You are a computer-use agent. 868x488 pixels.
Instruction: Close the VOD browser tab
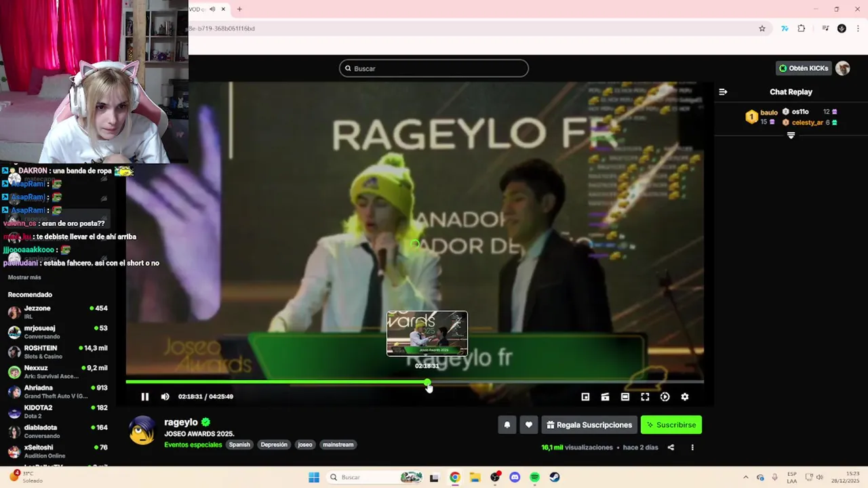click(223, 9)
